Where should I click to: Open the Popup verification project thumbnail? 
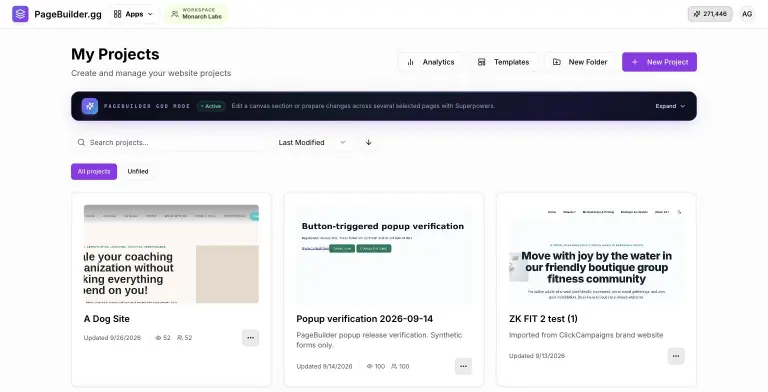[x=384, y=254]
